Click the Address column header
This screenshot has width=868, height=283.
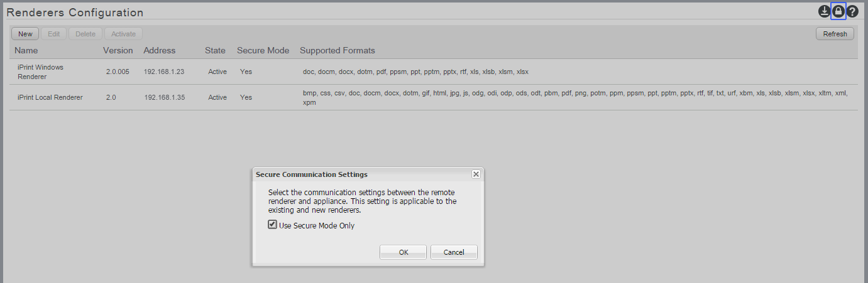(x=160, y=50)
